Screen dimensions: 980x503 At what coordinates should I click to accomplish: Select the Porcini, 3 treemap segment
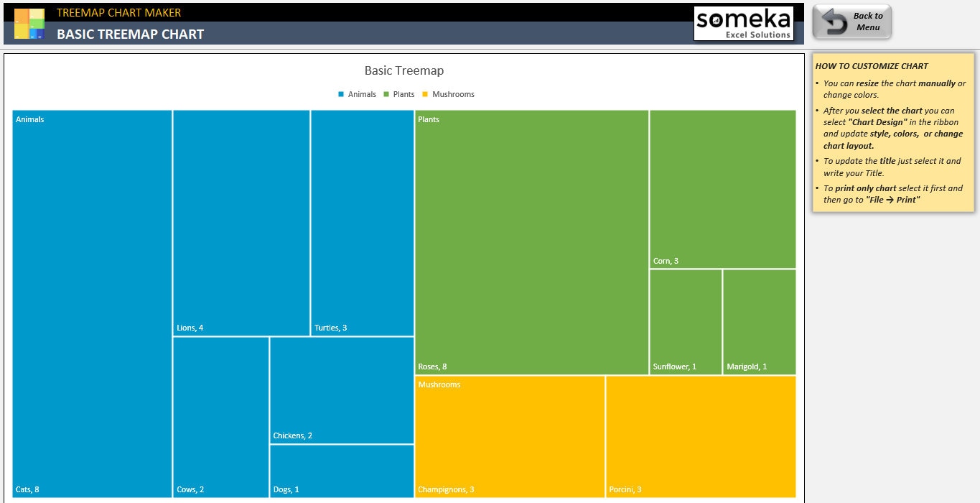700,435
